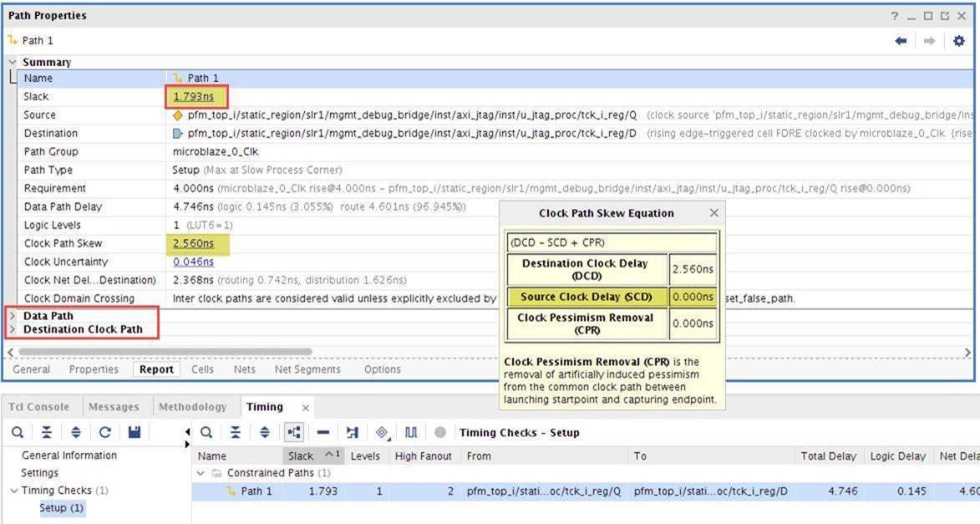Select the Report tab
Screen dimensions: 980x524
click(x=156, y=369)
